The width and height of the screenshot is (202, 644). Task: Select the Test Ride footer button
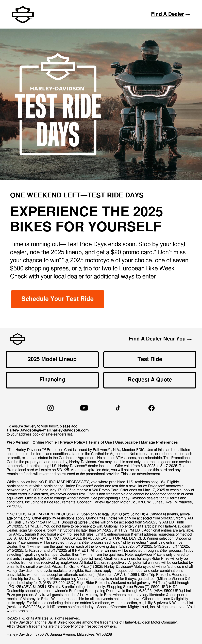point(150,359)
